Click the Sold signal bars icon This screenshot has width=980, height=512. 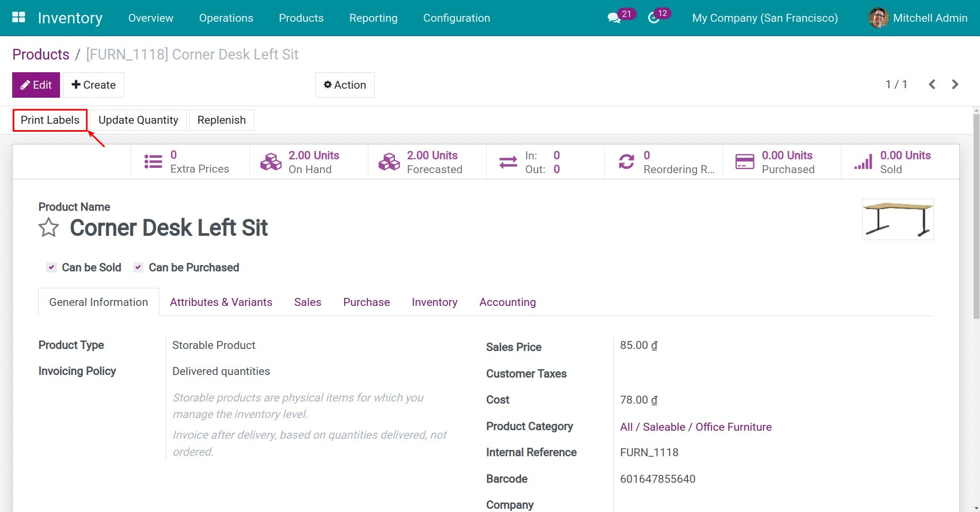pyautogui.click(x=863, y=162)
